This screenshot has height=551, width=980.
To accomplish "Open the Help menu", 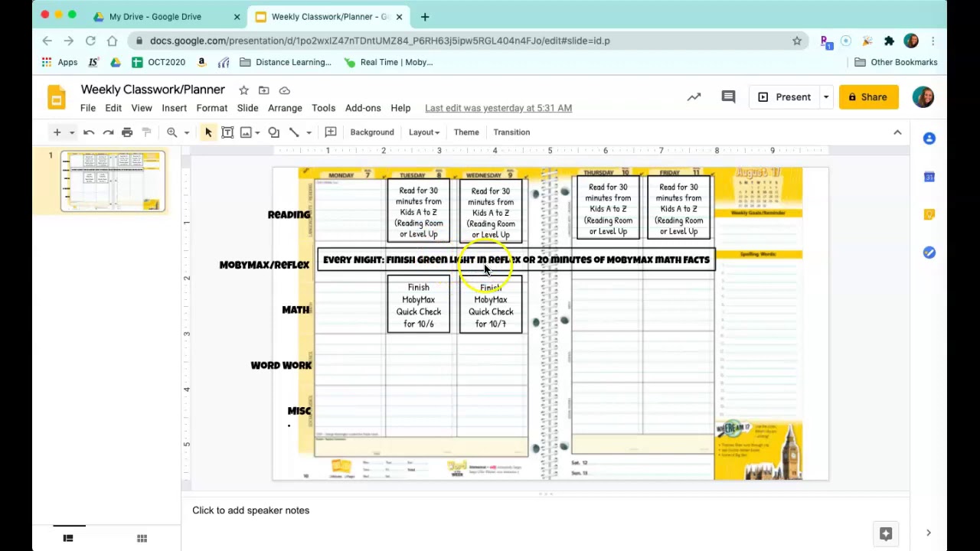I will (x=400, y=108).
